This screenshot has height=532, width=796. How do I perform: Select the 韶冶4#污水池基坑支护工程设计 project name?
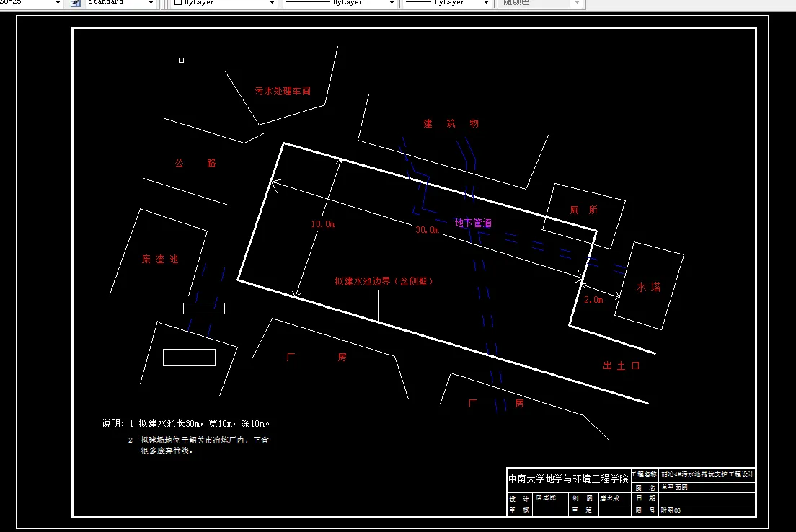pyautogui.click(x=707, y=474)
